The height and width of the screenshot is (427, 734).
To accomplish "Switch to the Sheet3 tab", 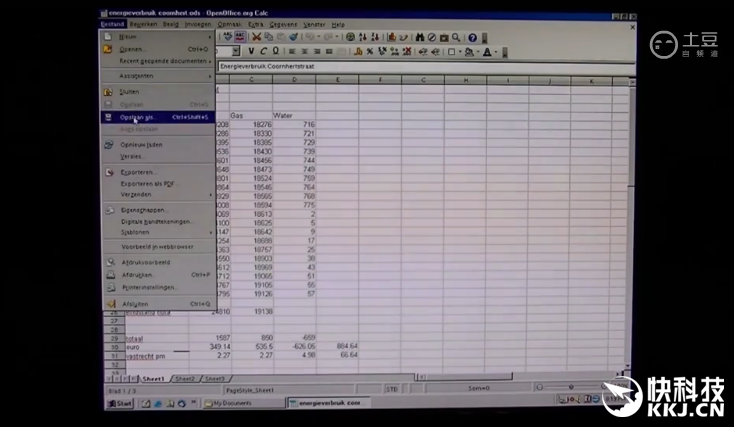I will click(x=215, y=379).
